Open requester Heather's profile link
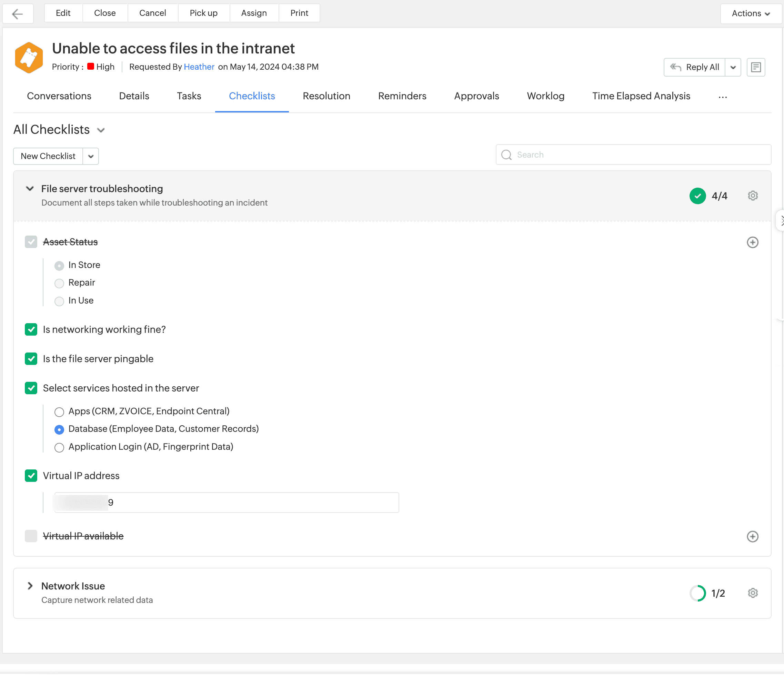This screenshot has height=675, width=784. (199, 67)
